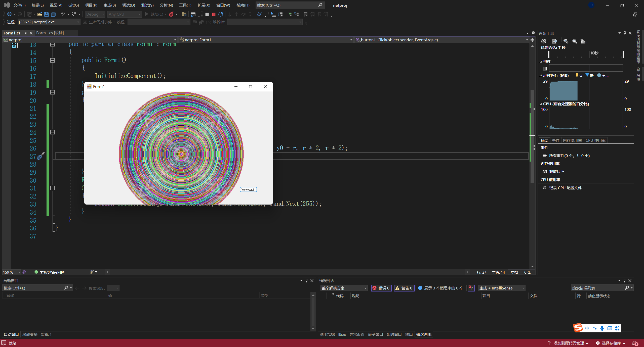
Task: Switch to Form1.cs [设计] tab
Action: (50, 33)
